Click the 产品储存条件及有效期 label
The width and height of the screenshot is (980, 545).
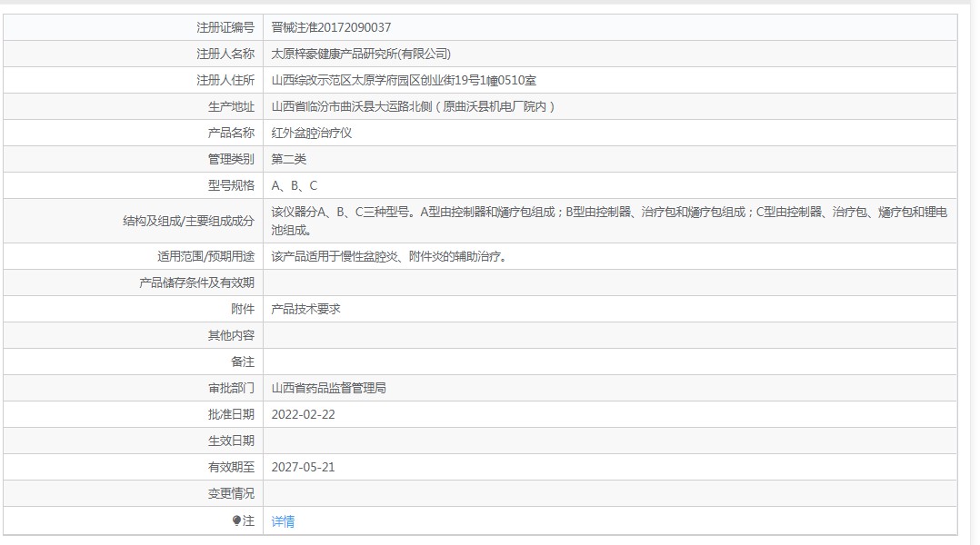point(197,282)
